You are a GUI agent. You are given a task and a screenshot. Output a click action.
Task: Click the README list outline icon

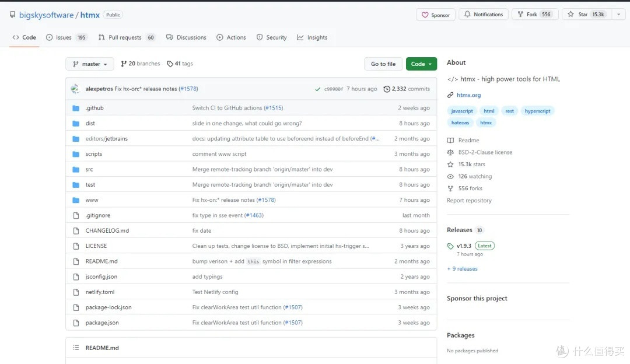[x=75, y=348]
